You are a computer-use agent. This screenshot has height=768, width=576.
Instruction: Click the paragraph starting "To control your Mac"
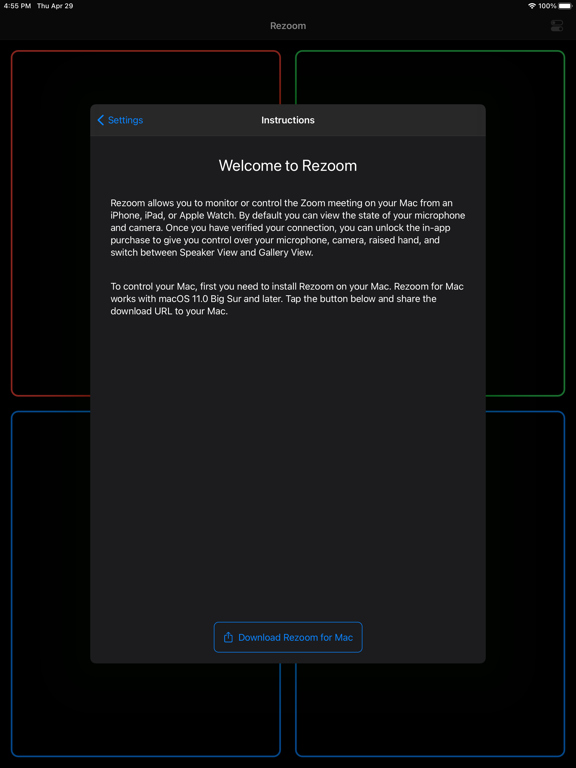click(x=287, y=299)
